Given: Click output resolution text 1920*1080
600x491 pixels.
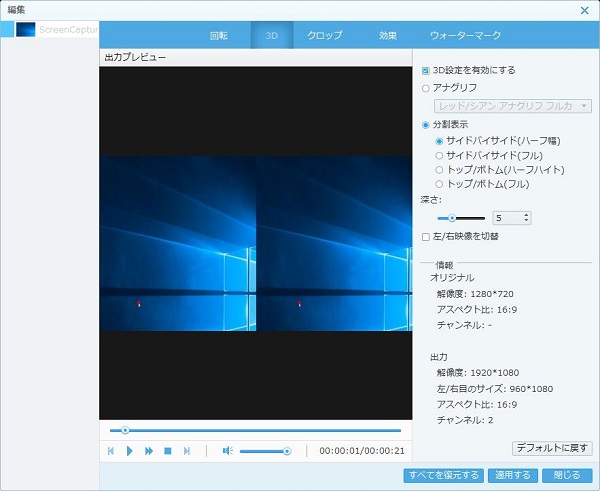Looking at the screenshot, I should (x=494, y=373).
